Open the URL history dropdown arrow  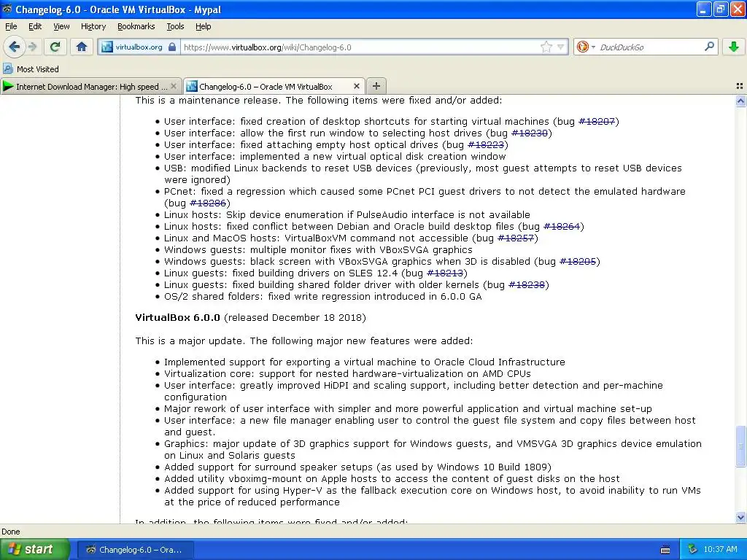561,47
